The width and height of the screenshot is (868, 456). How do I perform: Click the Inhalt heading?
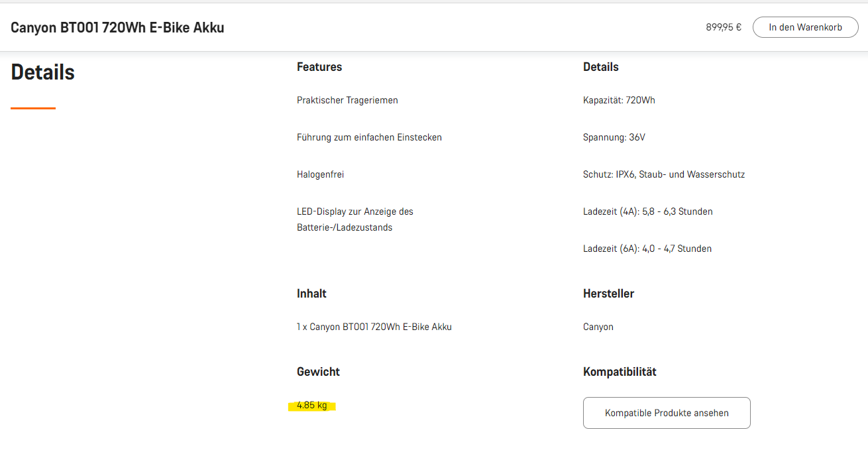311,293
